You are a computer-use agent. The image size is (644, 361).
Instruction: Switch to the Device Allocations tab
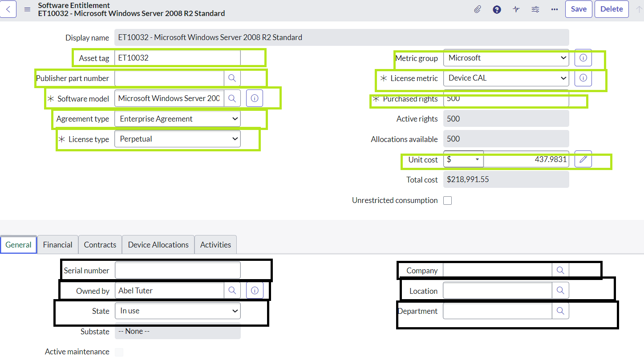(x=158, y=244)
